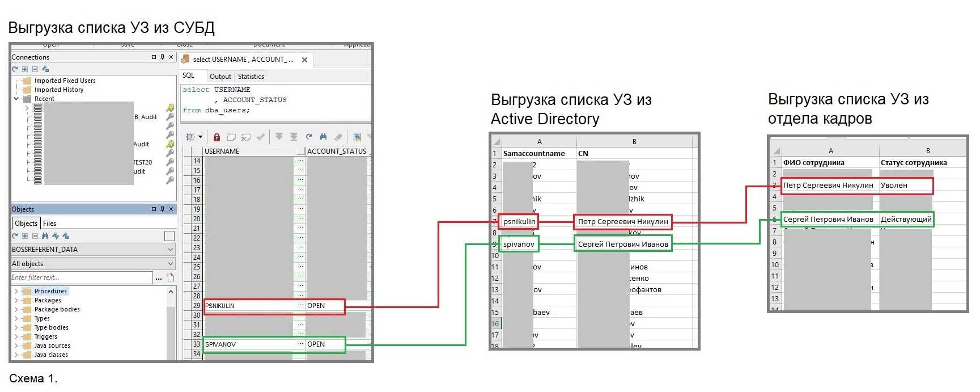The height and width of the screenshot is (392, 980).
Task: Switch to the Files tab
Action: (x=49, y=224)
